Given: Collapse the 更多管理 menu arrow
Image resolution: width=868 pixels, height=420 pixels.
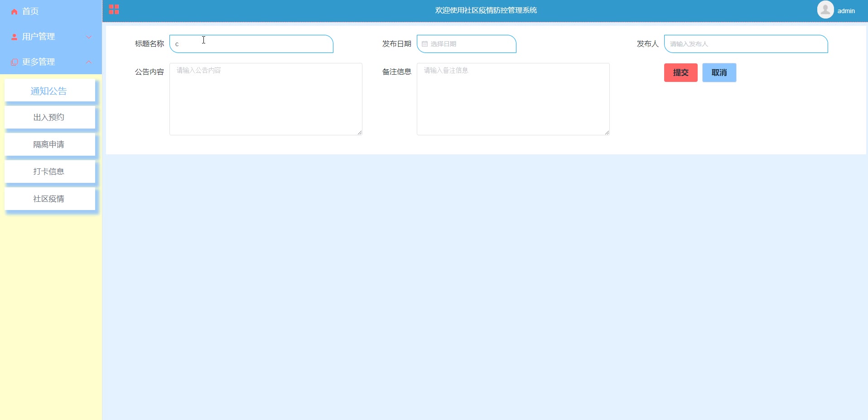Looking at the screenshot, I should coord(89,62).
